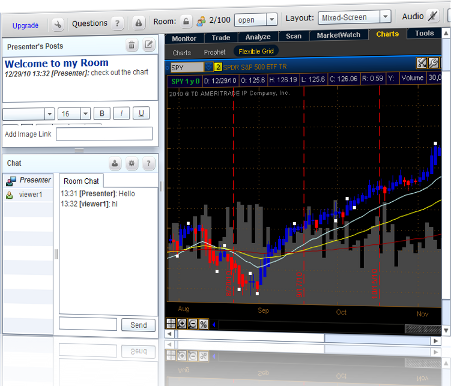
Task: Switch to the MarketWatch tab
Action: 338,35
